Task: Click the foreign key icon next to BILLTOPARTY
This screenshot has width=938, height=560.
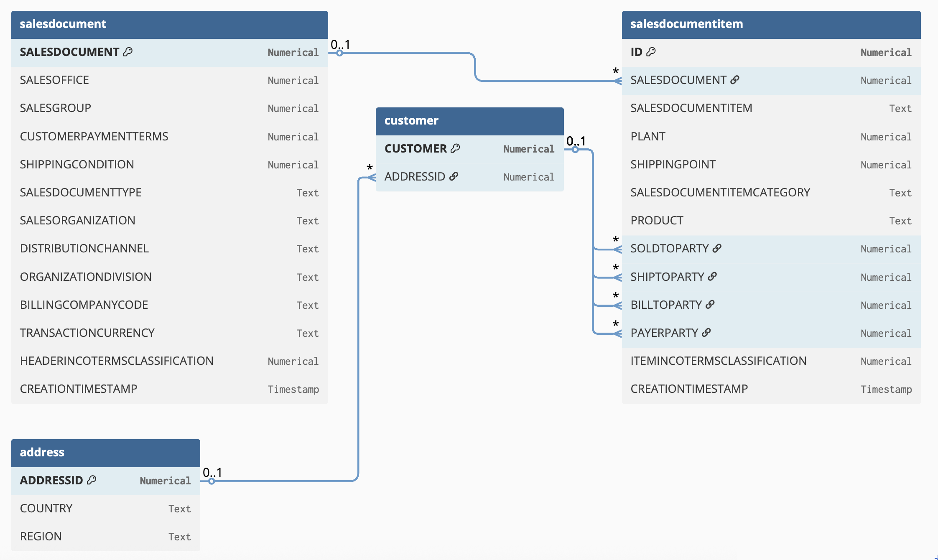Action: pos(710,305)
